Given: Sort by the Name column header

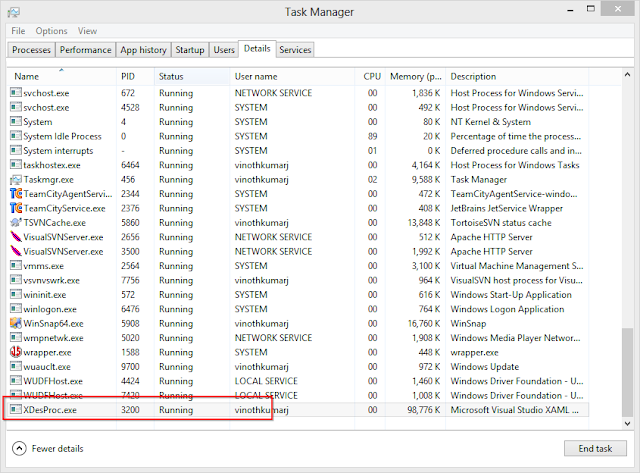Looking at the screenshot, I should pyautogui.click(x=61, y=76).
